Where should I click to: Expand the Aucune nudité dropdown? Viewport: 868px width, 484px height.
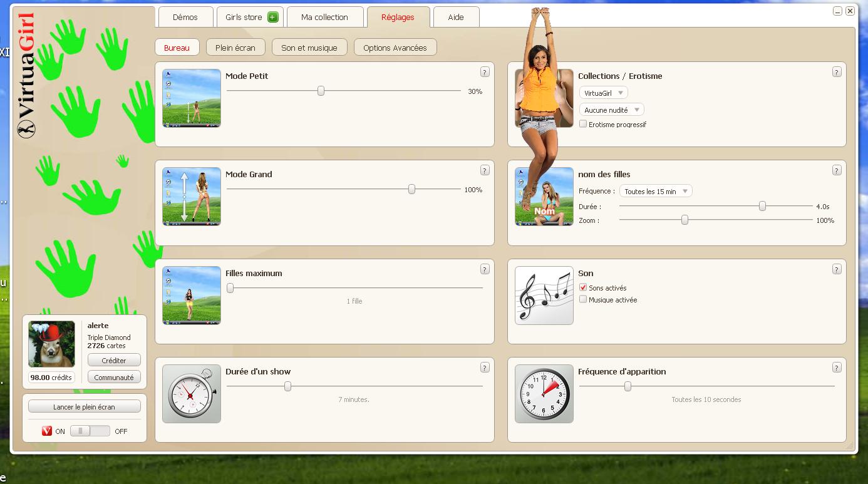611,110
